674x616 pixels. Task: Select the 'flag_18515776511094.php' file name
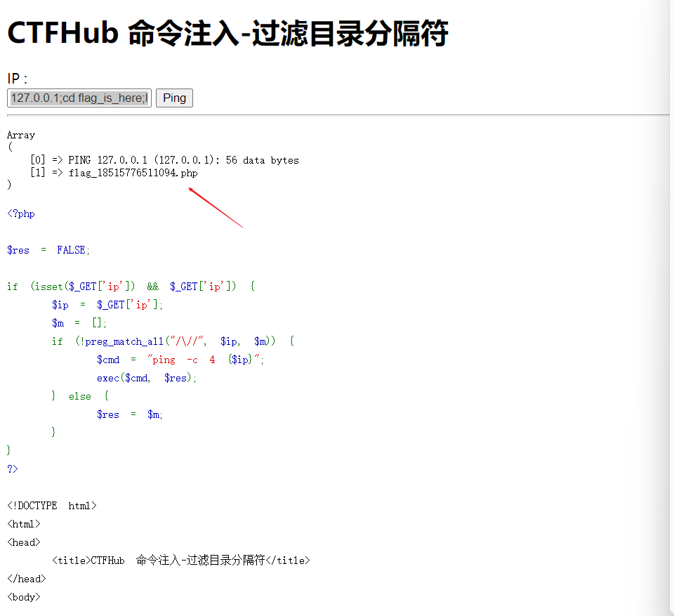(133, 173)
